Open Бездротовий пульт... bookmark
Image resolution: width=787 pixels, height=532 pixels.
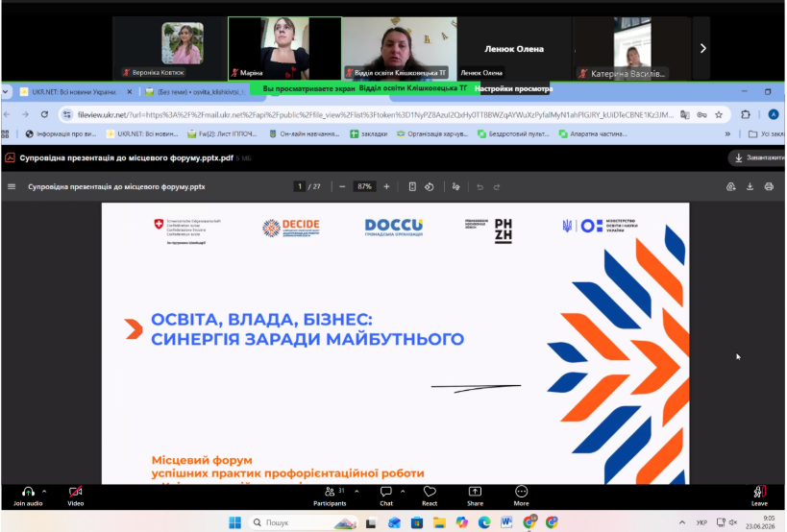coord(513,133)
